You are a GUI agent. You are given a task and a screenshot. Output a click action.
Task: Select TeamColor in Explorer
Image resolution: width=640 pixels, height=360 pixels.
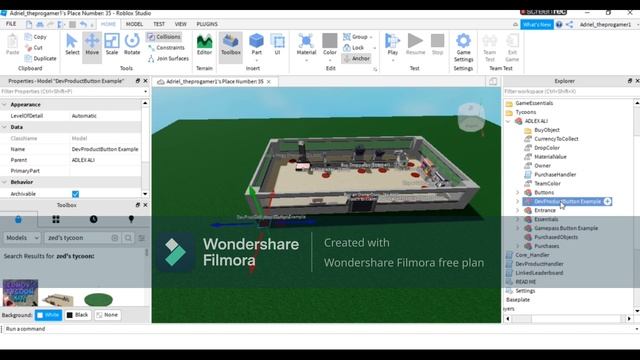tap(547, 184)
